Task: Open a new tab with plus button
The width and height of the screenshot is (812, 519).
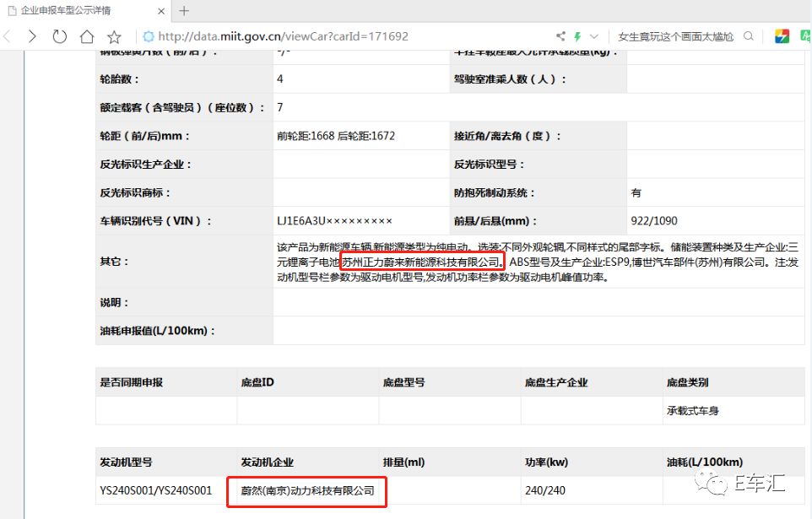Action: [x=184, y=11]
